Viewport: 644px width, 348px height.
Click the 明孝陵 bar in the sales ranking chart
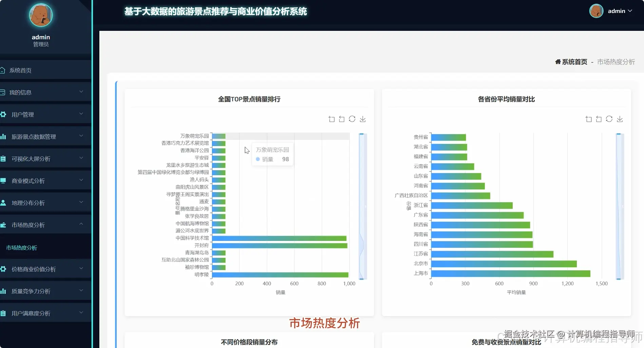pos(280,274)
